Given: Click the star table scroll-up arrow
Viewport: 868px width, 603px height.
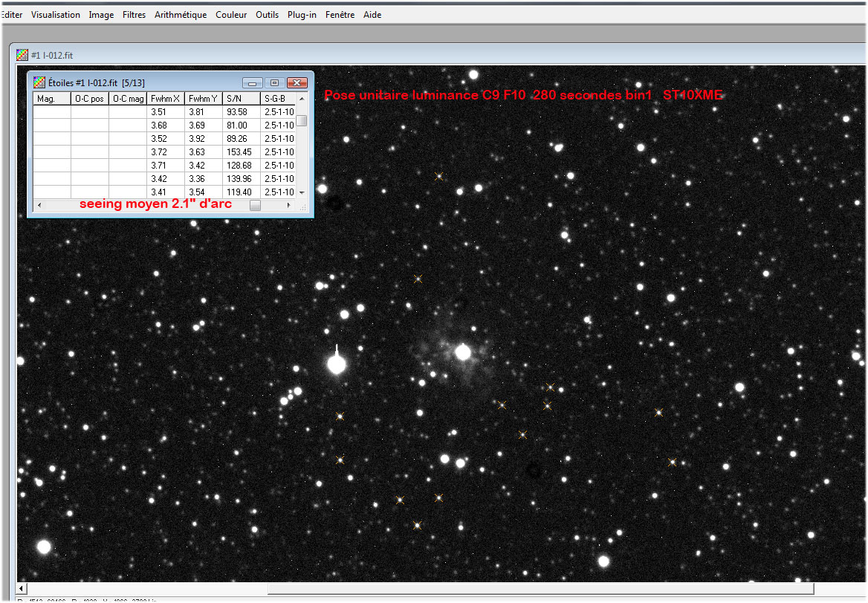Looking at the screenshot, I should [x=302, y=99].
